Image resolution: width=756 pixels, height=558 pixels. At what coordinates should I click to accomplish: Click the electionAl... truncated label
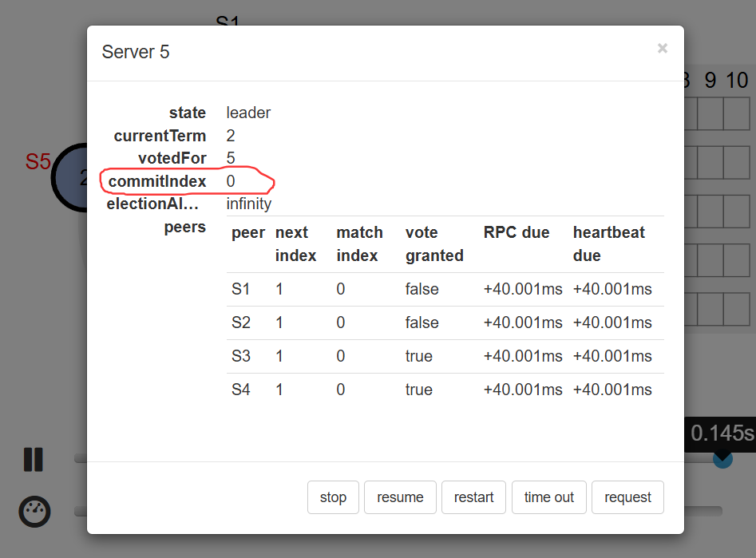pyautogui.click(x=152, y=204)
